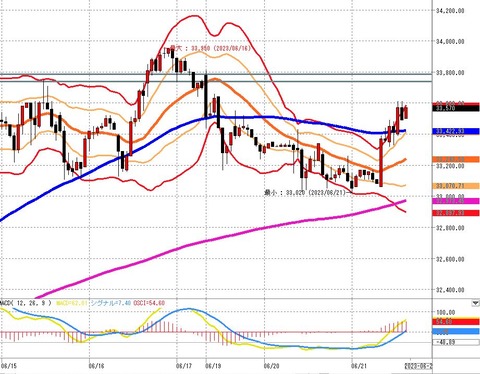Click the blue moving average tag 33,422.93

(456, 131)
